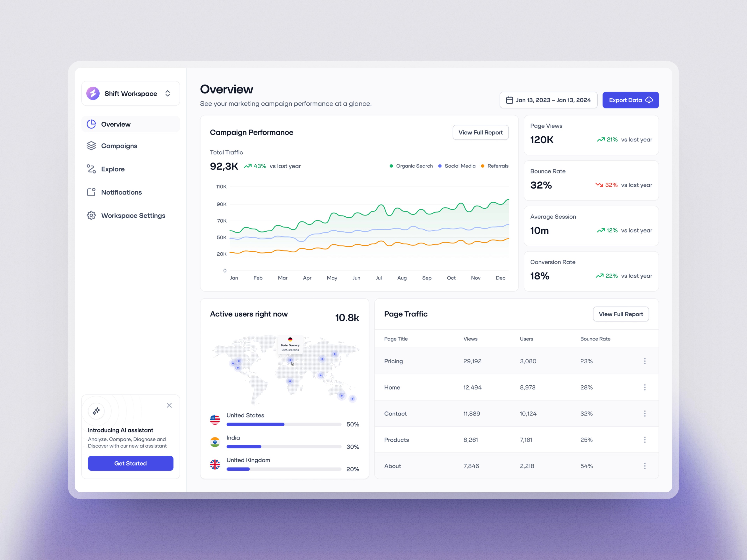The image size is (747, 560).
Task: Click the Total Traffic 43% trend arrow
Action: pyautogui.click(x=247, y=166)
